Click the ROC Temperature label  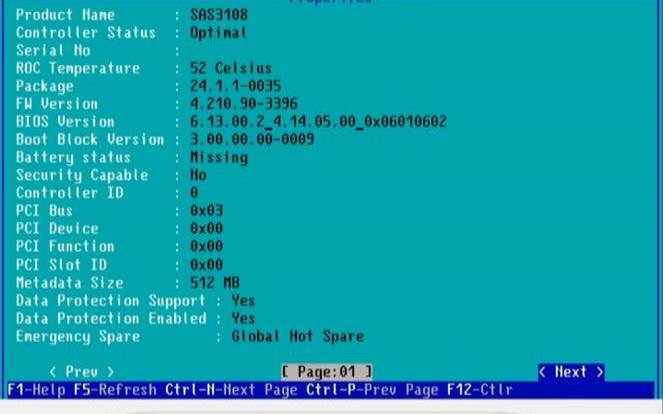point(78,68)
